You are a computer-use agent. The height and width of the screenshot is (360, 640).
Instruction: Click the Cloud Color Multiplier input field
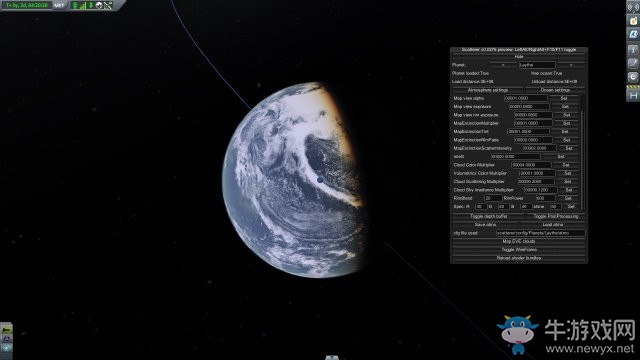531,165
